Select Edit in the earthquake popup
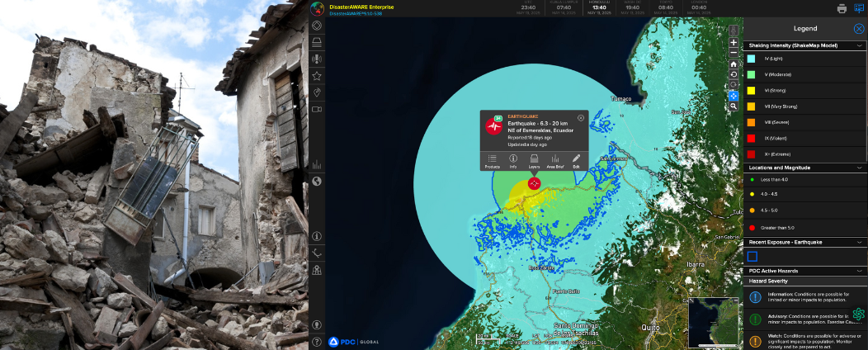868x350 pixels. (576, 161)
